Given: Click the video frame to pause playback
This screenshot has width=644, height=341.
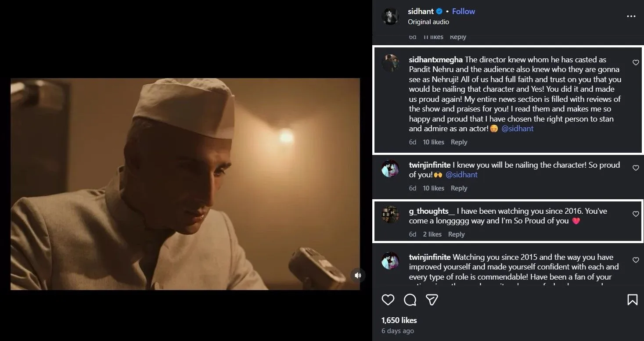Looking at the screenshot, I should [185, 184].
